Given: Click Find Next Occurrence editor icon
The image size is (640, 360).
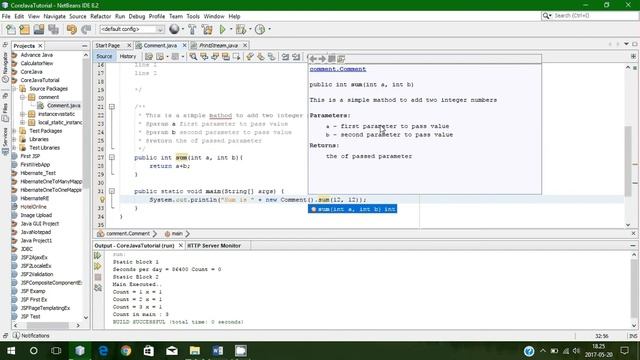Looking at the screenshot, I should coord(215,57).
